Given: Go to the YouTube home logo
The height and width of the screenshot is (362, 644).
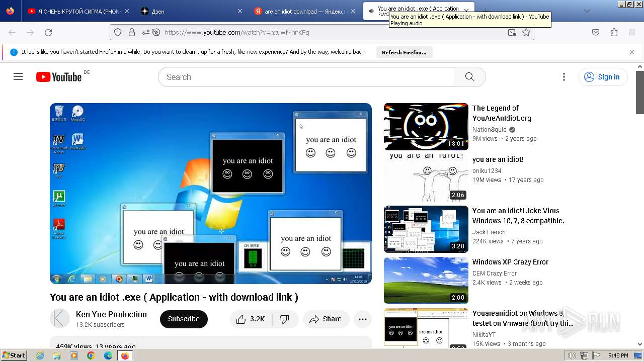Looking at the screenshot, I should pyautogui.click(x=59, y=77).
